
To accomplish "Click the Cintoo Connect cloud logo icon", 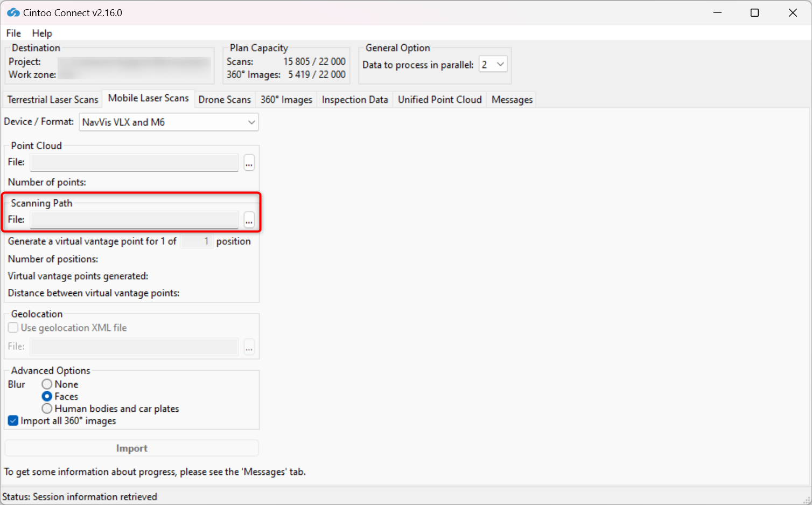I will (x=13, y=12).
